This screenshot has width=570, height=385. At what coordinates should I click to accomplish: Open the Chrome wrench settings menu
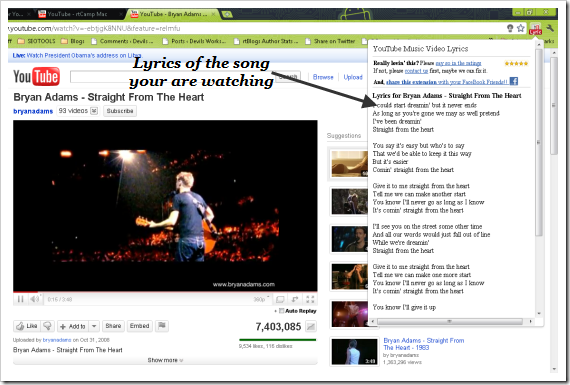550,28
